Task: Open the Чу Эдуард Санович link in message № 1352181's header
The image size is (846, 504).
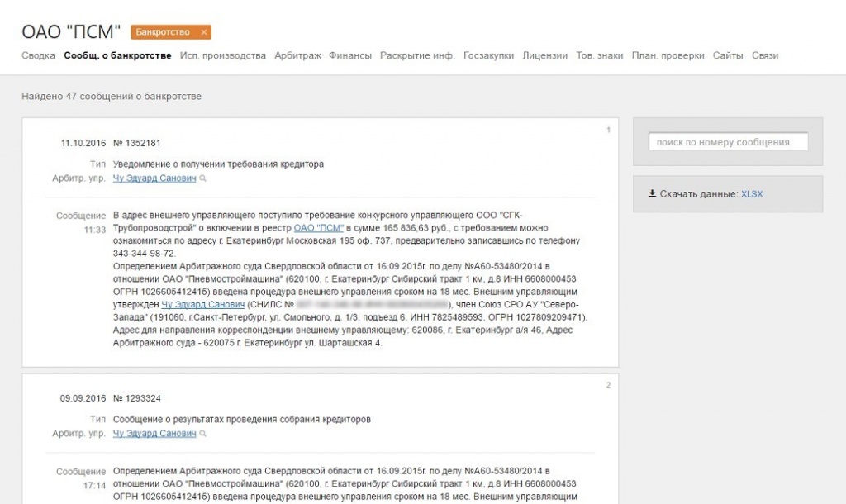Action: pos(154,178)
